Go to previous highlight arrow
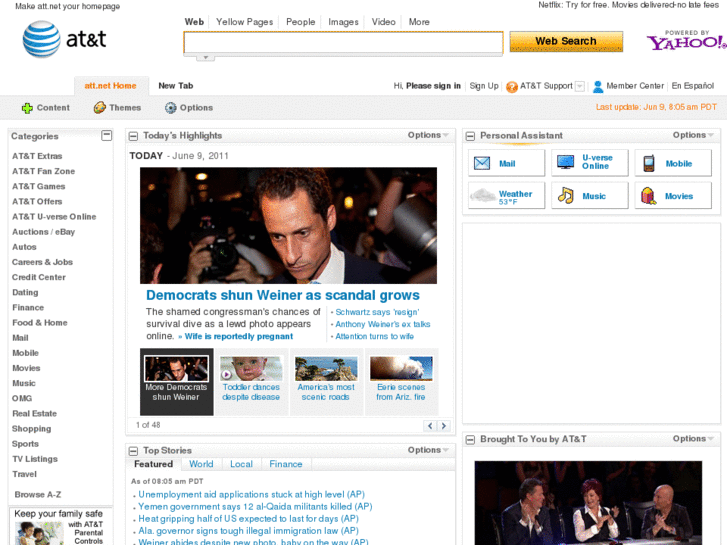Viewport: 727px width, 545px height. (430, 426)
